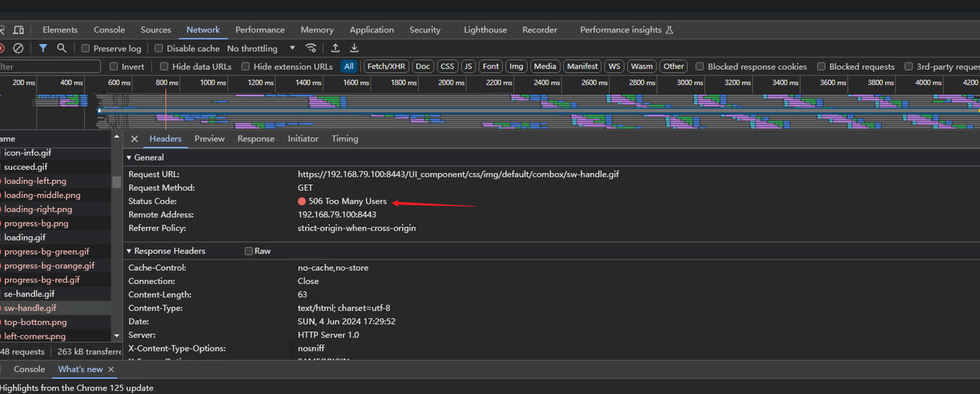The width and height of the screenshot is (980, 394).
Task: Check the Invert filter checkbox
Action: pos(113,67)
